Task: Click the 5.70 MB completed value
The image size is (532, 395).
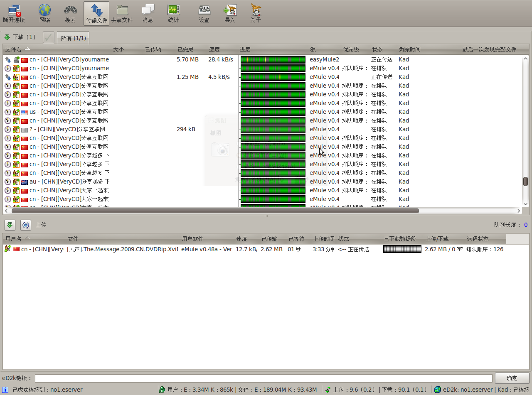Action: 187,59
